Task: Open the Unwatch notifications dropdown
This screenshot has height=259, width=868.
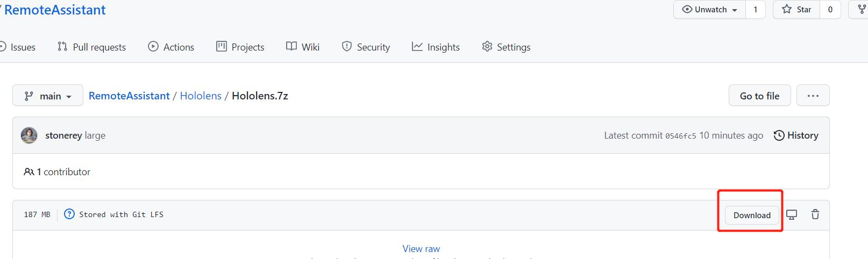Action: click(709, 10)
